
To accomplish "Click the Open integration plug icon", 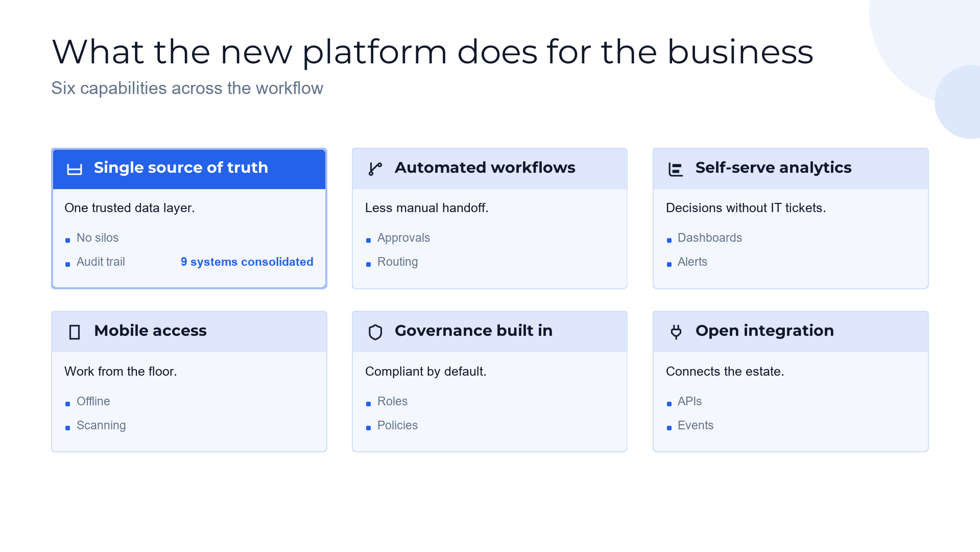I will [676, 332].
